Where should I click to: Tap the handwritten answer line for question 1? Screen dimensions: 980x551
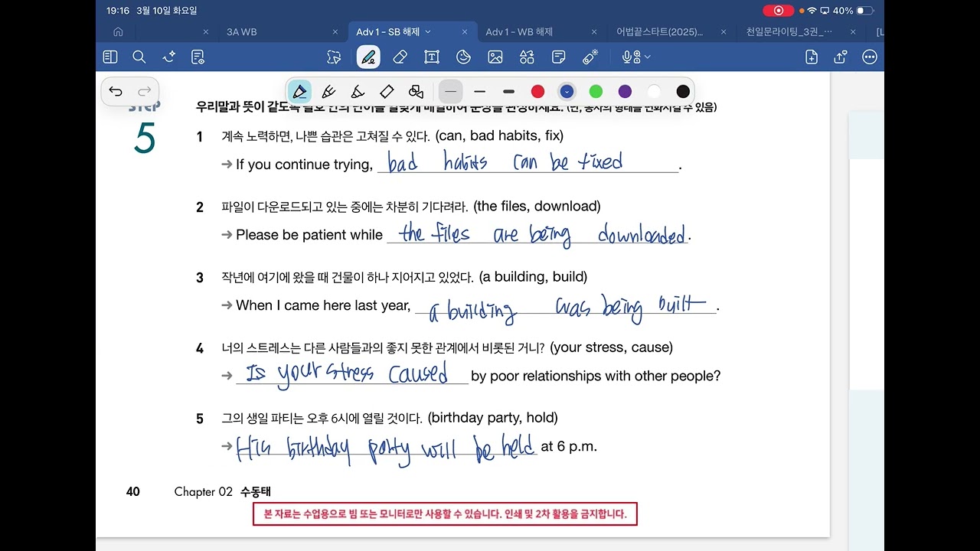click(528, 162)
